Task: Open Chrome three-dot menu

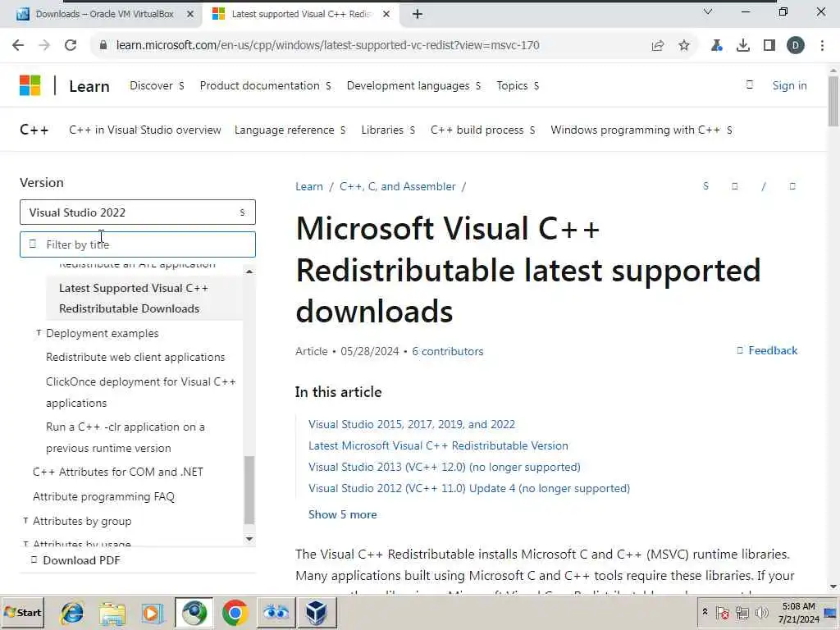Action: 822,46
